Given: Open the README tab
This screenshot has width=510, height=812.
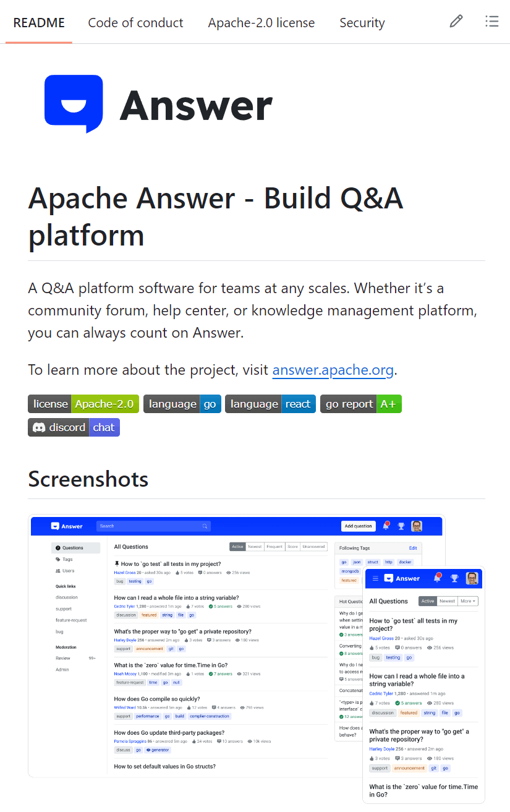Looking at the screenshot, I should point(39,23).
